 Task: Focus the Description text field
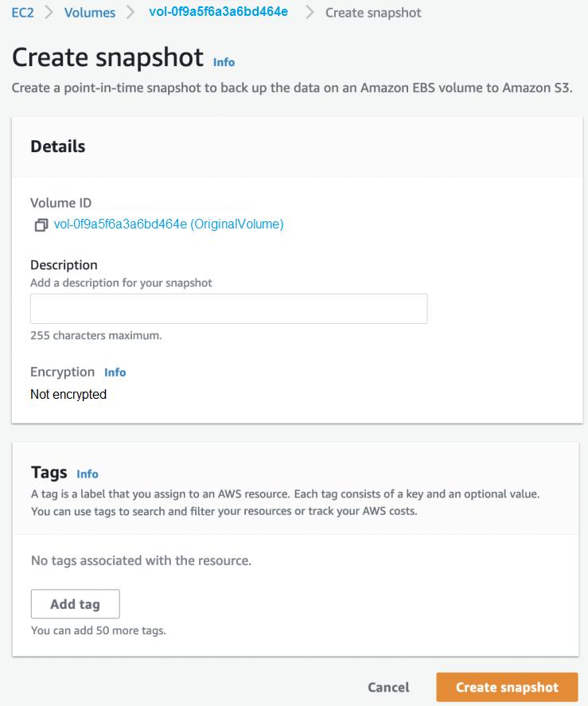(x=228, y=309)
